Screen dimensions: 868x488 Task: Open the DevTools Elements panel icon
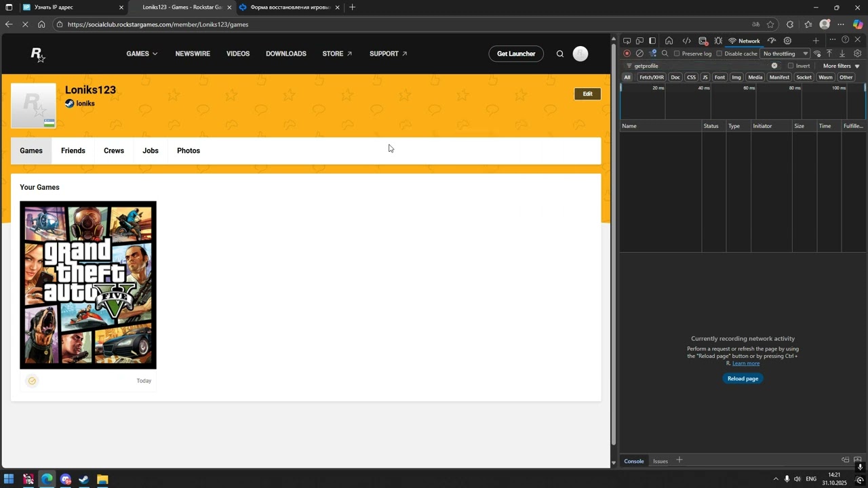[x=686, y=41]
